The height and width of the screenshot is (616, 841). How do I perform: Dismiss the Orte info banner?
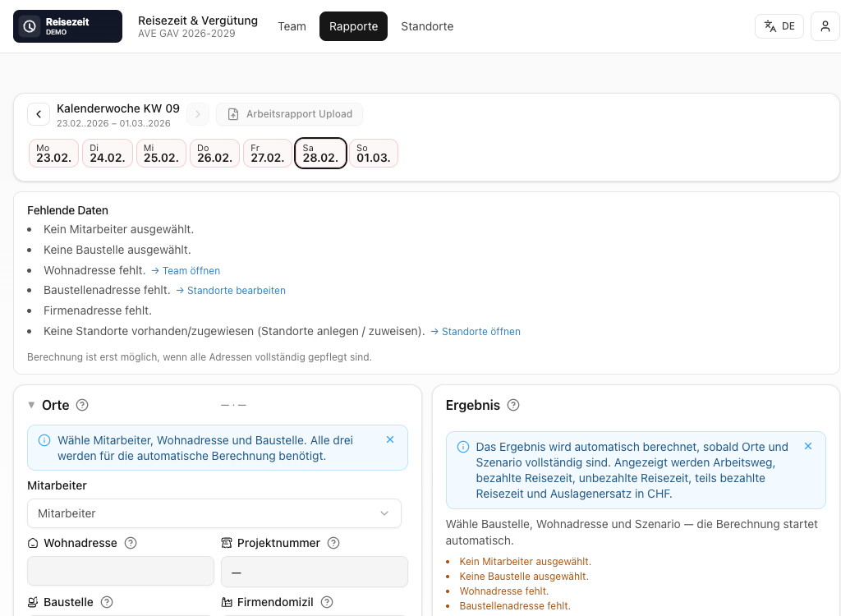point(390,440)
